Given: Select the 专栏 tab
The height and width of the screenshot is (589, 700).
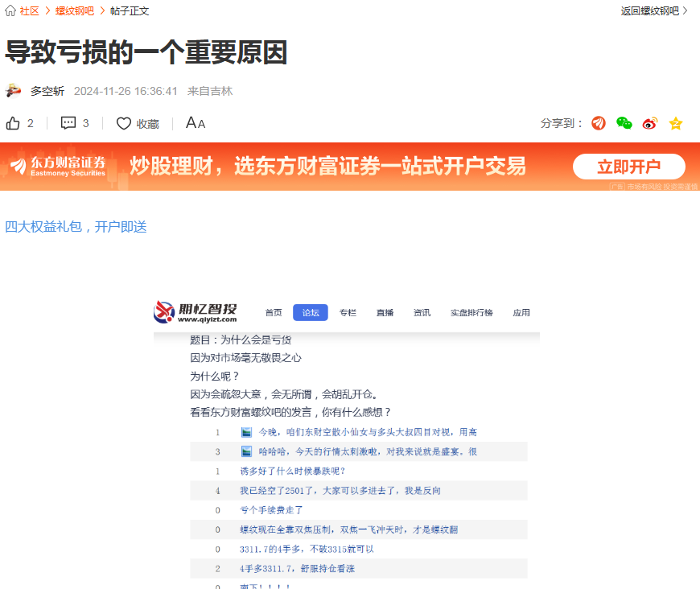Looking at the screenshot, I should [x=348, y=312].
